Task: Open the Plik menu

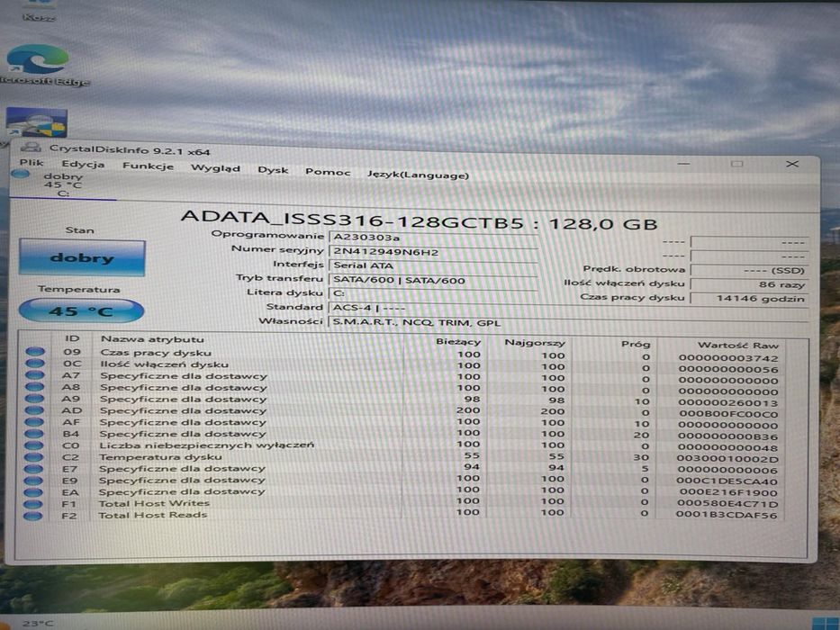Action: coord(32,162)
